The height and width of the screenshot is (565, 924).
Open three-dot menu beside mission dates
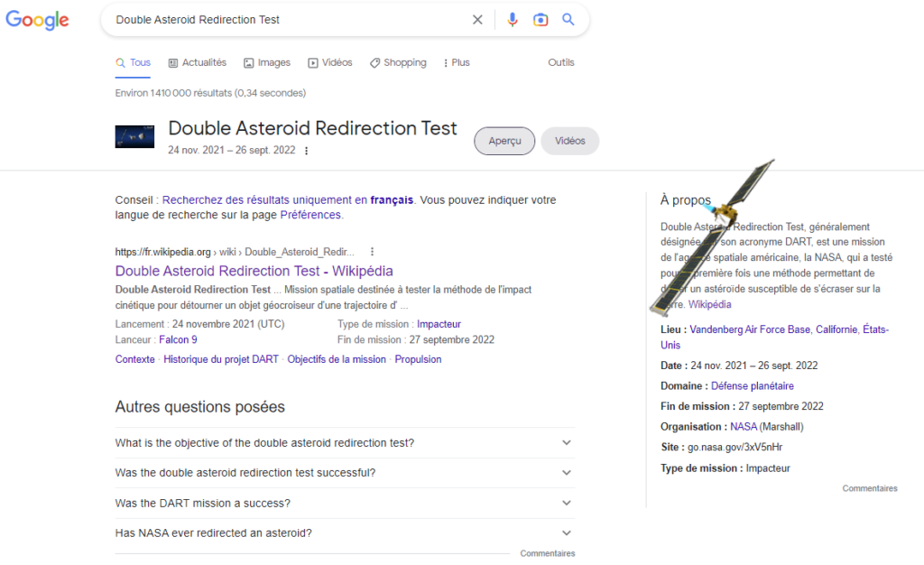[x=306, y=151]
